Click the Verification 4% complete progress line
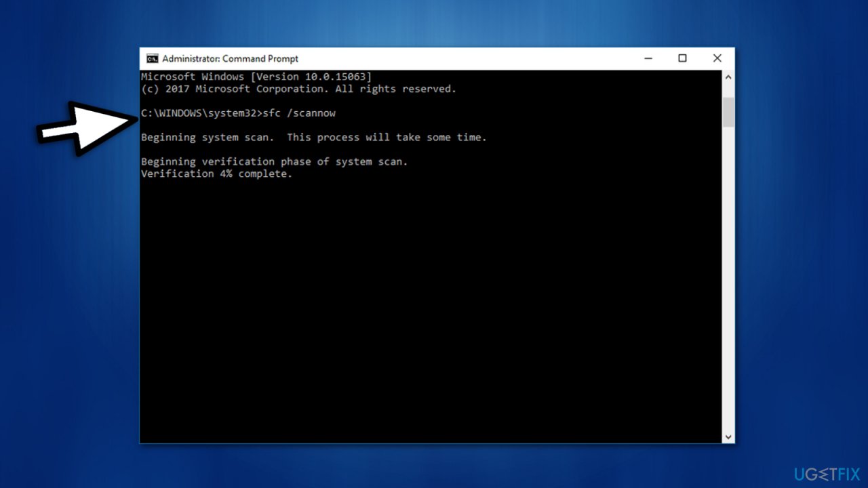Viewport: 868px width, 488px height. tap(216, 174)
